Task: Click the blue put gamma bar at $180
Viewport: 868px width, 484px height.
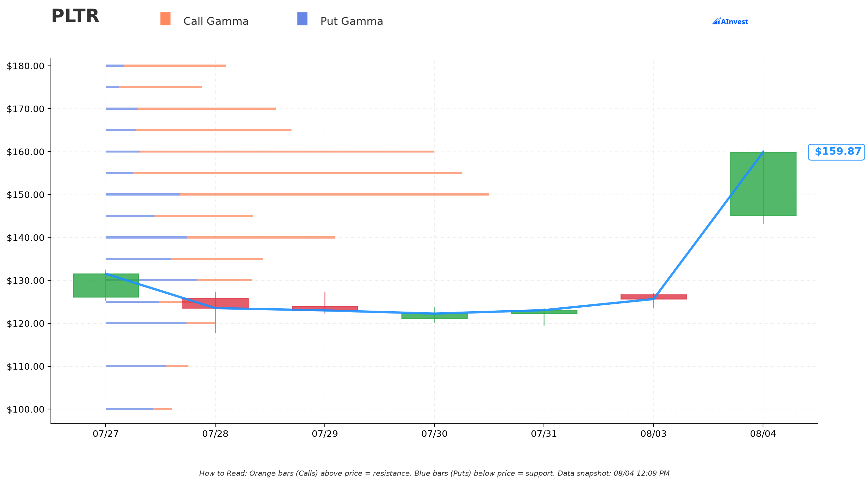Action: [x=114, y=66]
